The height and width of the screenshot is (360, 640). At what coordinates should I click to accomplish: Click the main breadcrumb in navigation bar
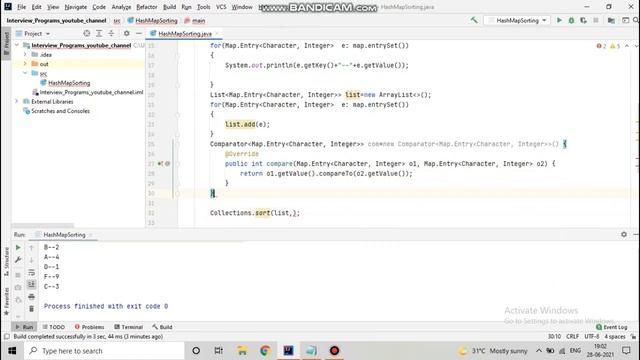pos(195,20)
